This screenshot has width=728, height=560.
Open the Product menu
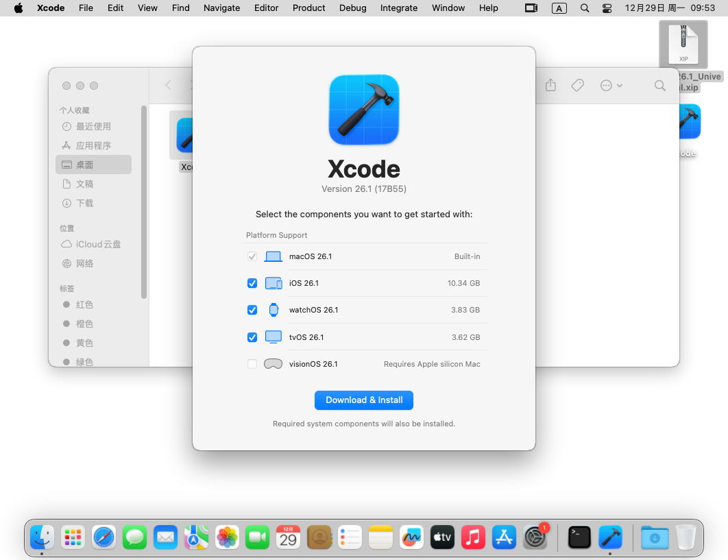[x=308, y=8]
